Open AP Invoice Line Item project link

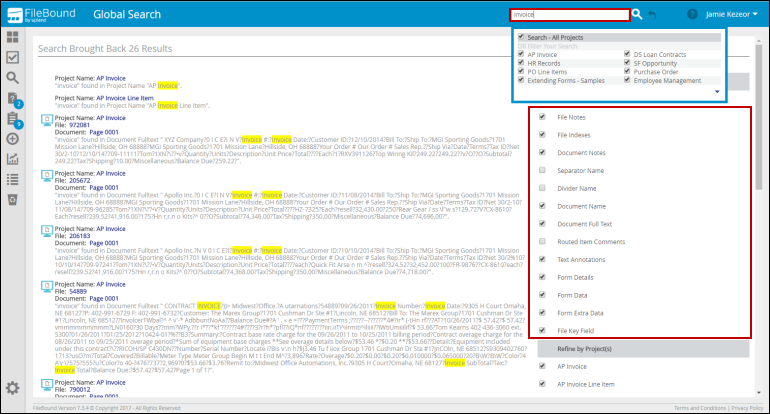(125, 98)
